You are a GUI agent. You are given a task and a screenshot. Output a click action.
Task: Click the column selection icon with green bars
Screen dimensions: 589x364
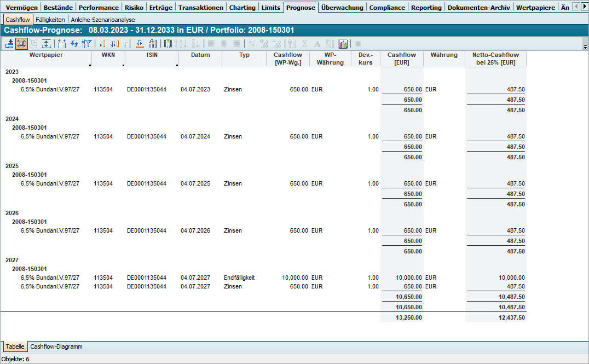coord(168,44)
